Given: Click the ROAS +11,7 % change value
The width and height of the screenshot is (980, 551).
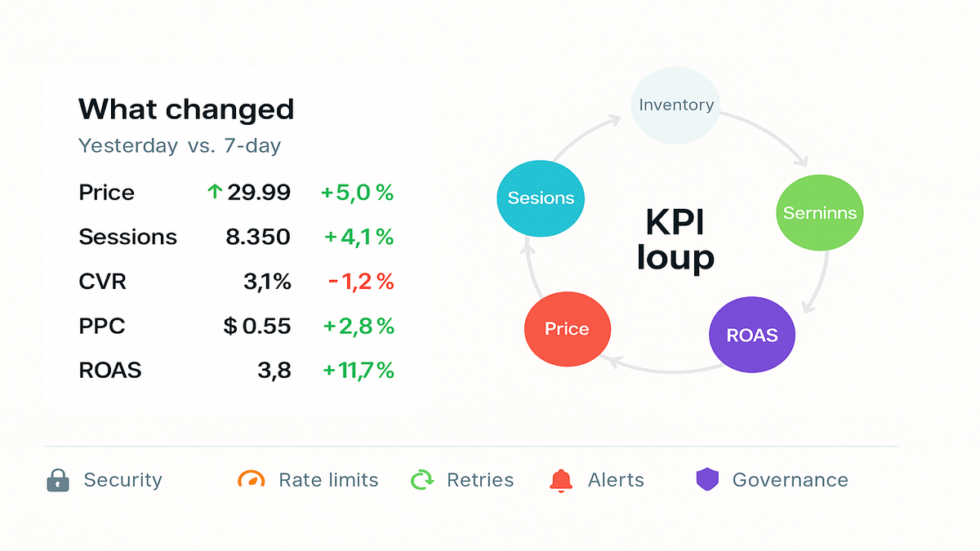Looking at the screenshot, I should [359, 371].
